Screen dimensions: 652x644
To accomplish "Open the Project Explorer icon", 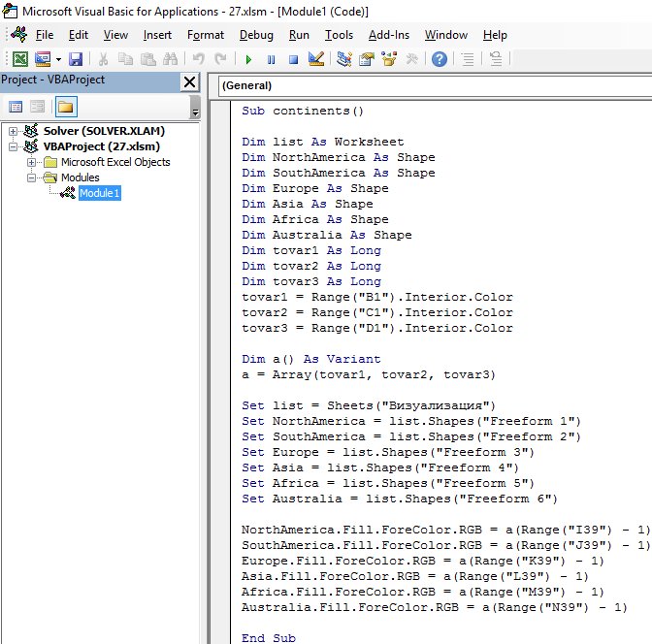I will (344, 59).
